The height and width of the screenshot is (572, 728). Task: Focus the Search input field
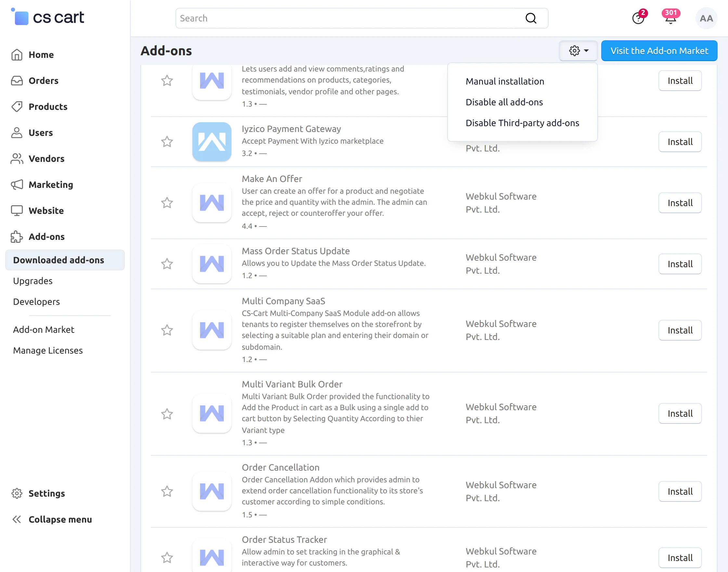point(362,18)
